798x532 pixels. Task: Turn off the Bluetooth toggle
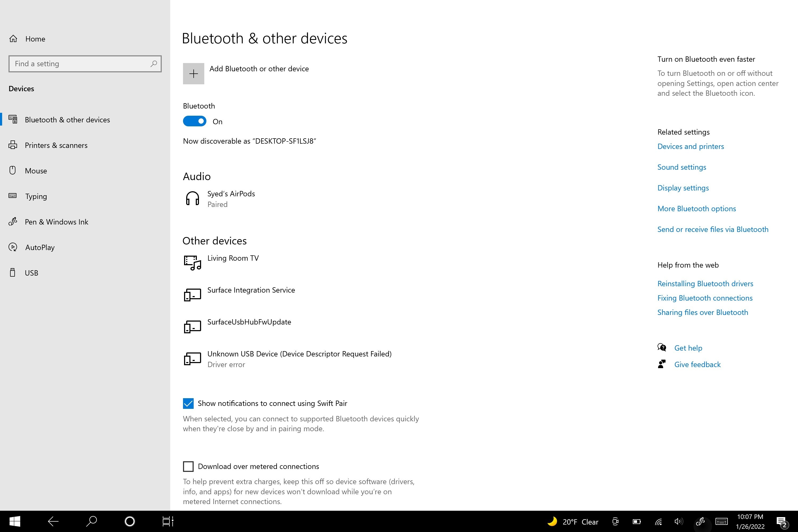[x=195, y=121]
